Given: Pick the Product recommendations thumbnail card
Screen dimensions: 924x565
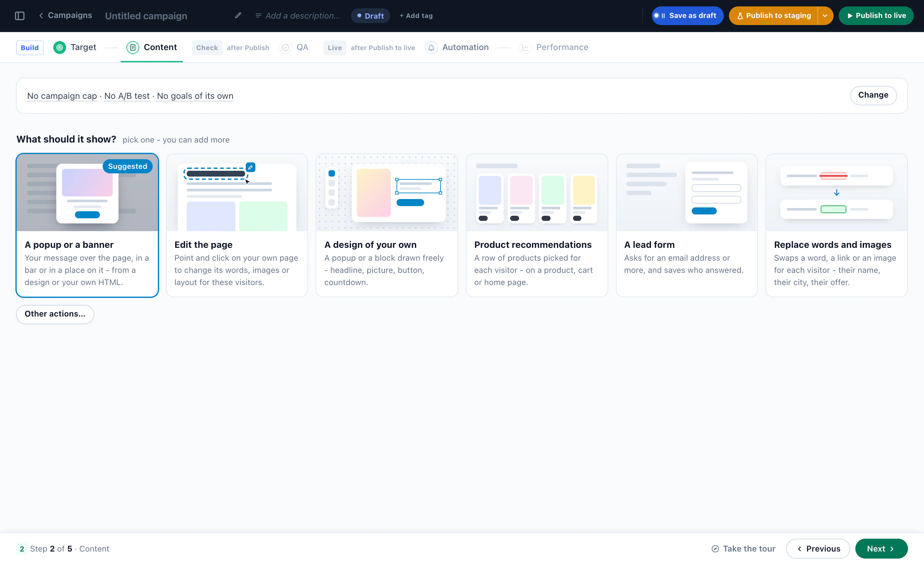Looking at the screenshot, I should pyautogui.click(x=537, y=225).
